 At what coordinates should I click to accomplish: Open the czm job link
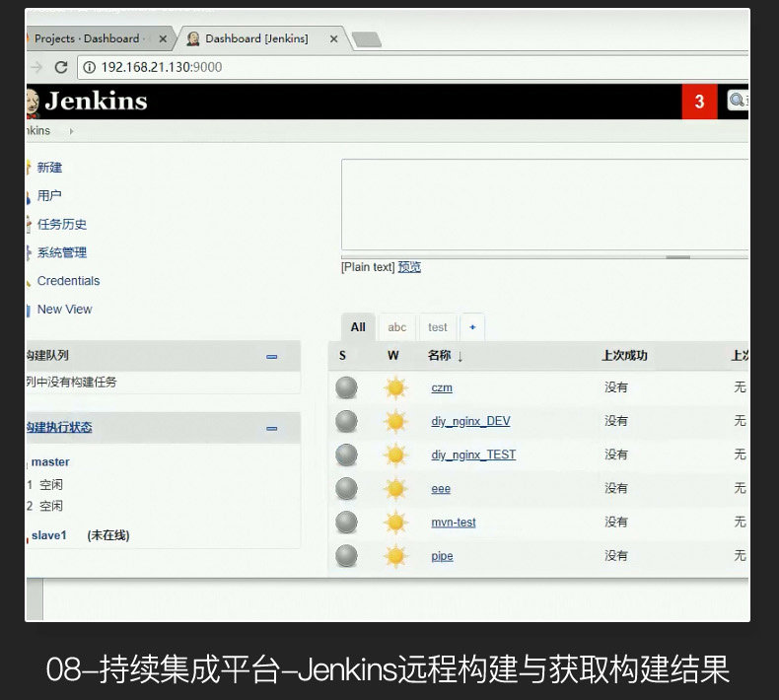pyautogui.click(x=442, y=387)
